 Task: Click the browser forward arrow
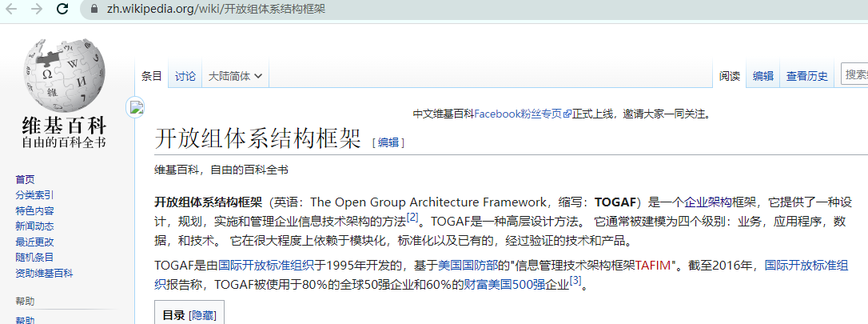coord(37,9)
